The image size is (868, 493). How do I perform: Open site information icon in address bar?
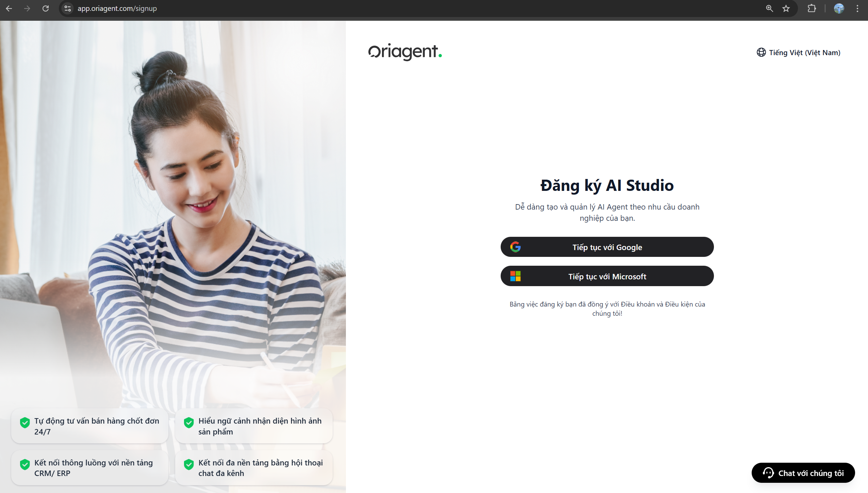coord(68,9)
